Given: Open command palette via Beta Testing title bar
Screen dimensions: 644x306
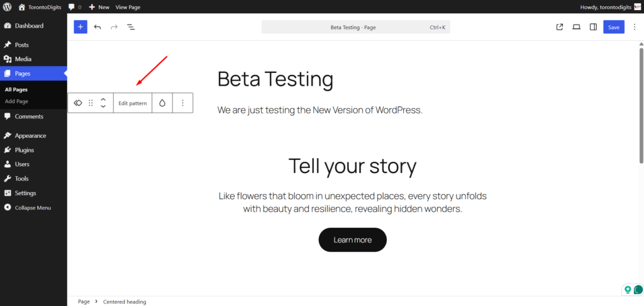Looking at the screenshot, I should coord(355,27).
